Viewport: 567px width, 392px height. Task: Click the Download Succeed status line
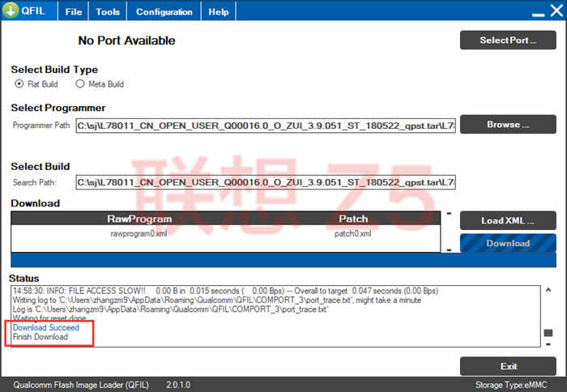point(46,327)
